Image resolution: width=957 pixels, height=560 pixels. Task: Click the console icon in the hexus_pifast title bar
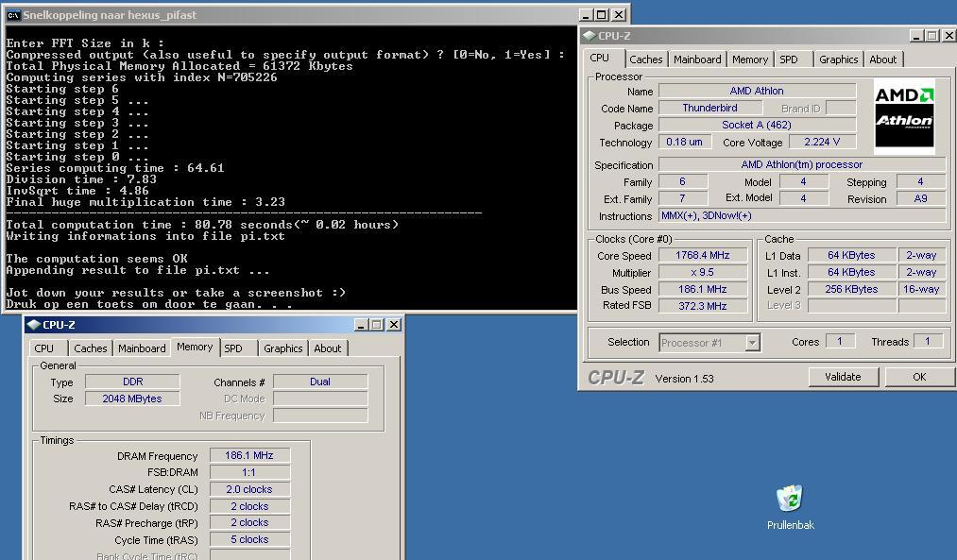(x=13, y=15)
